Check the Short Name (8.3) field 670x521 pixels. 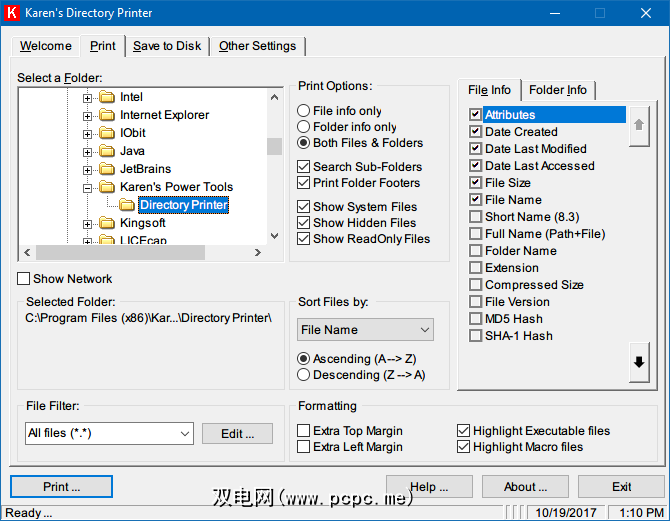coord(475,217)
